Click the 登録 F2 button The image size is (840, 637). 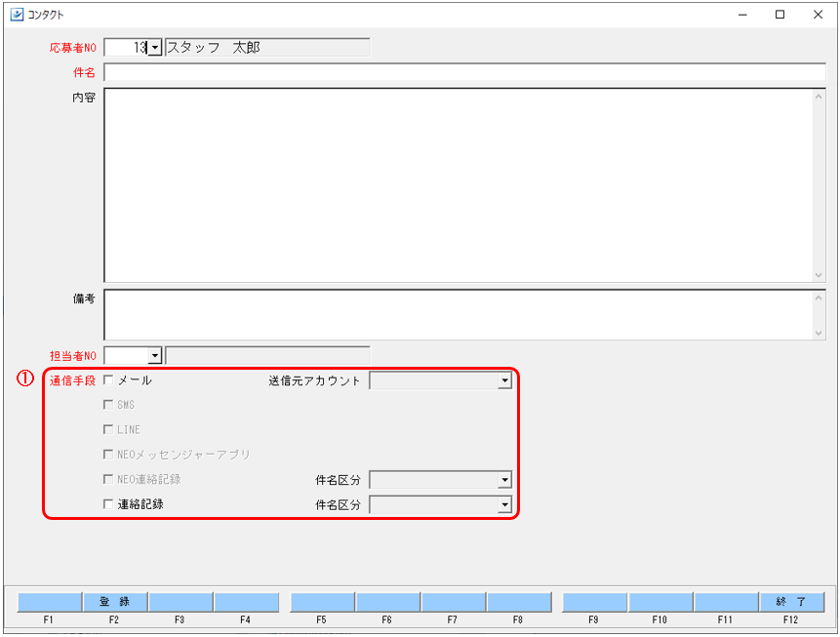pyautogui.click(x=115, y=602)
